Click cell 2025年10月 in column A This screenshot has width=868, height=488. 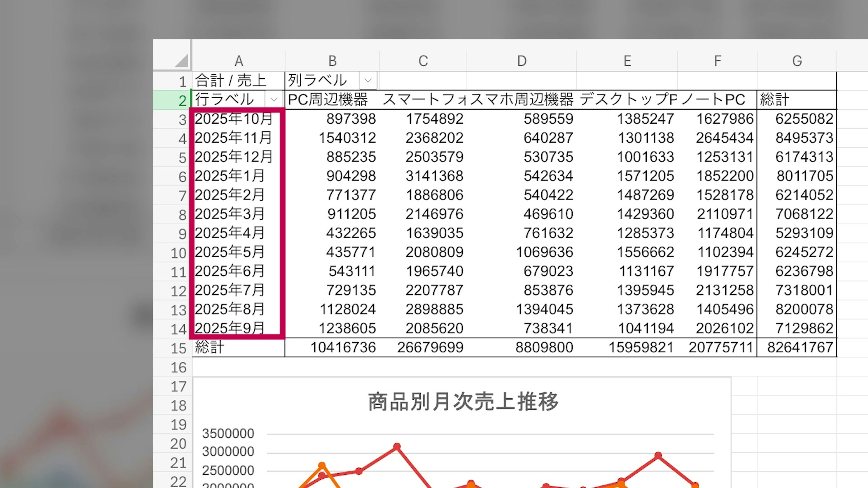234,119
